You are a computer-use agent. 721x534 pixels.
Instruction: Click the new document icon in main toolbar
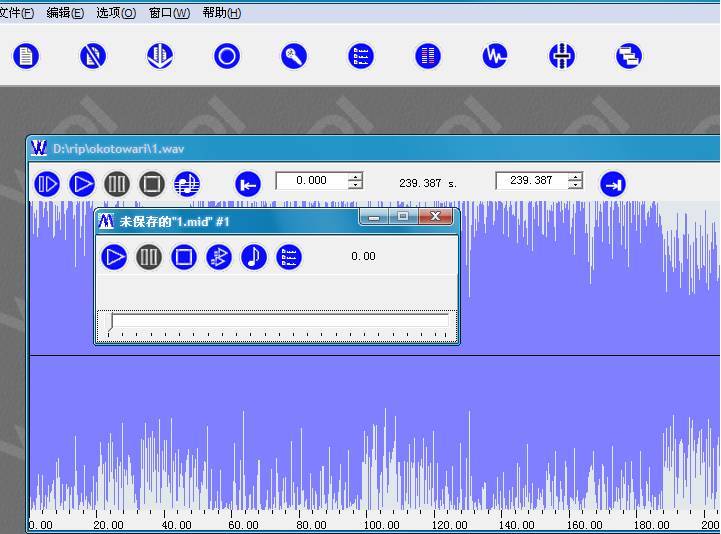pos(26,56)
